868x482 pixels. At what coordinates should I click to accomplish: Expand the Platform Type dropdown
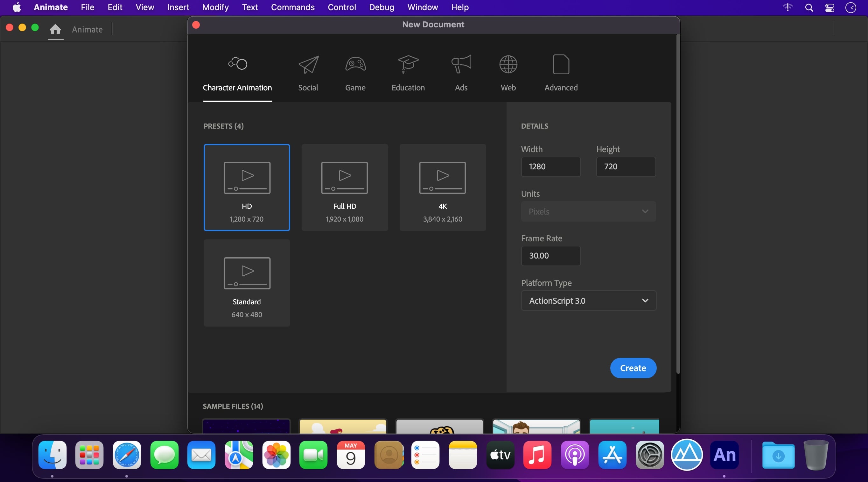point(588,301)
